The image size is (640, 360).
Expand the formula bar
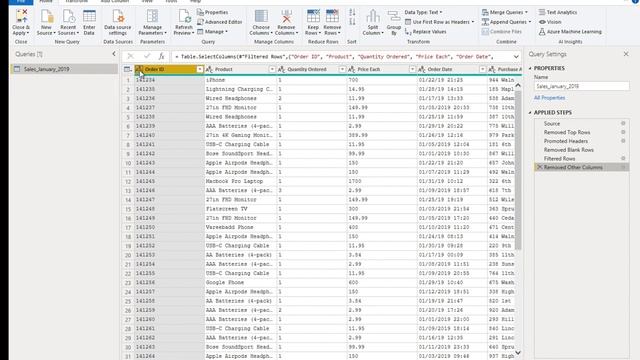pyautogui.click(x=516, y=57)
